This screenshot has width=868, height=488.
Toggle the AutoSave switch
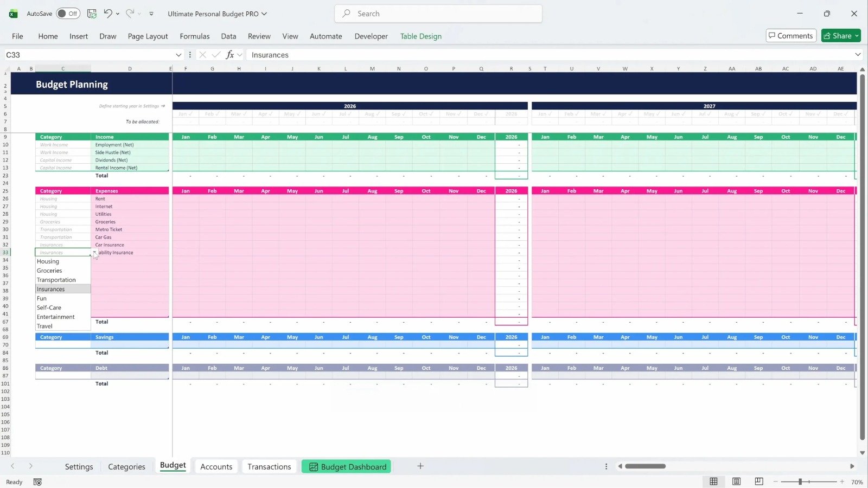[68, 14]
